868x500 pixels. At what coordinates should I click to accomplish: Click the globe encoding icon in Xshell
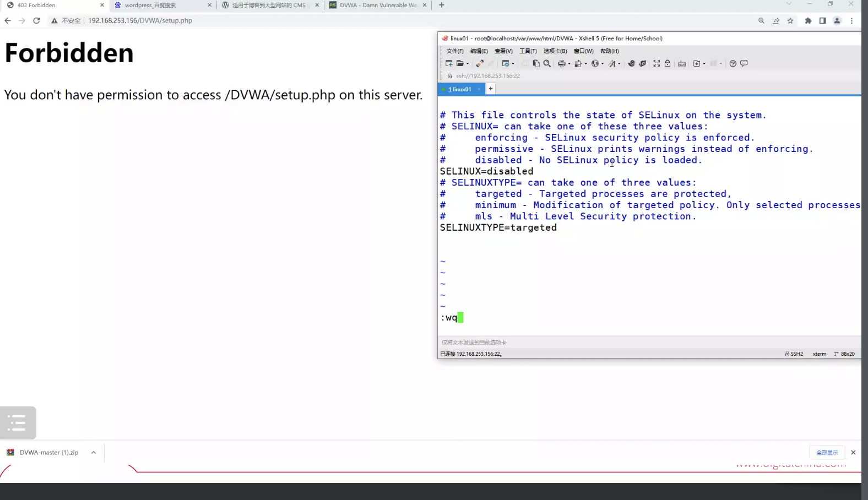[595, 63]
